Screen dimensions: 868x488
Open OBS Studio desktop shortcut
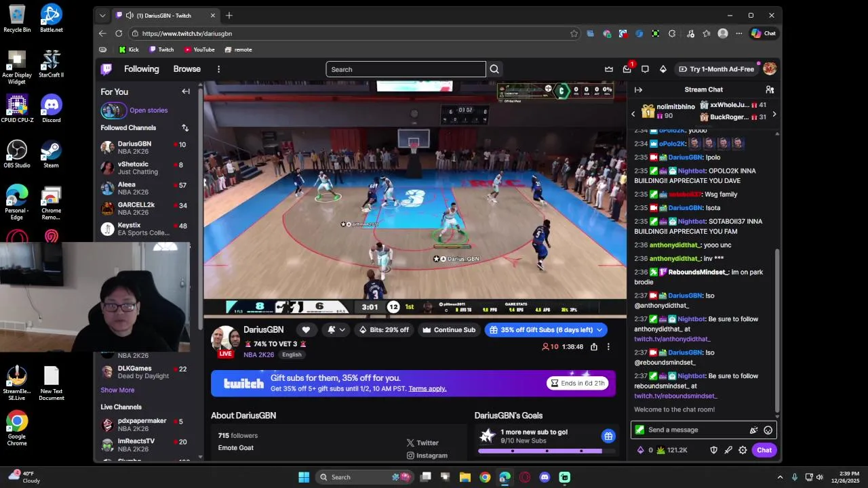point(17,154)
